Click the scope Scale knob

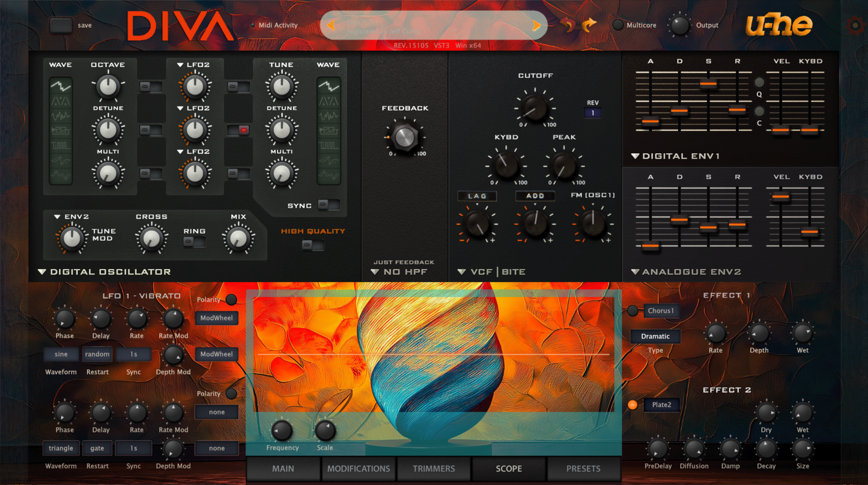[325, 430]
